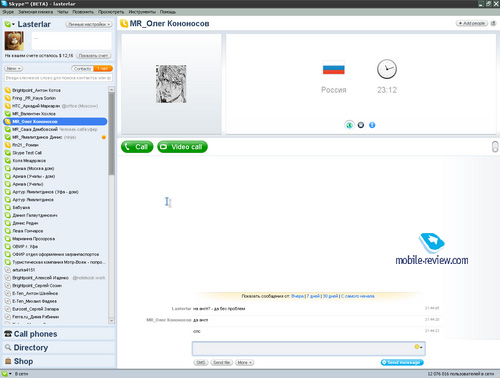This screenshot has width=500, height=378.
Task: Start a Video call
Action: [x=182, y=147]
